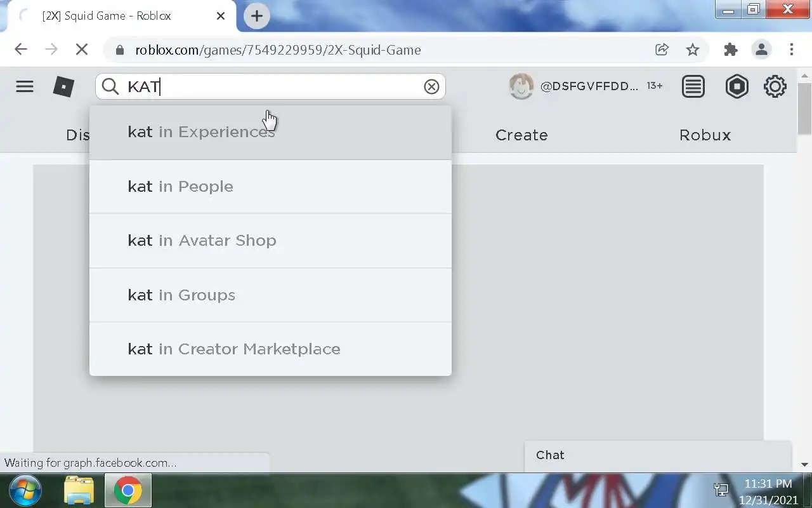Image resolution: width=812 pixels, height=508 pixels.
Task: Open the Roblox hamburger navigation menu
Action: click(25, 86)
